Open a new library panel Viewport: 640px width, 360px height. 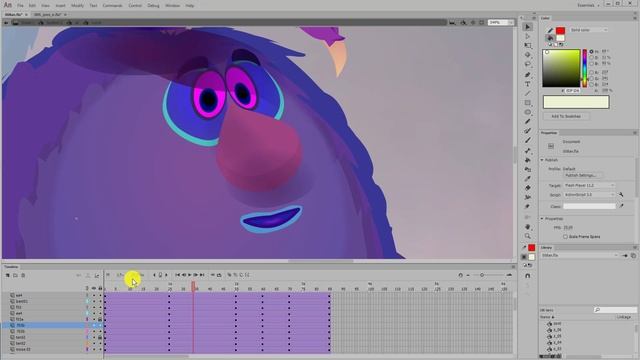(x=633, y=256)
